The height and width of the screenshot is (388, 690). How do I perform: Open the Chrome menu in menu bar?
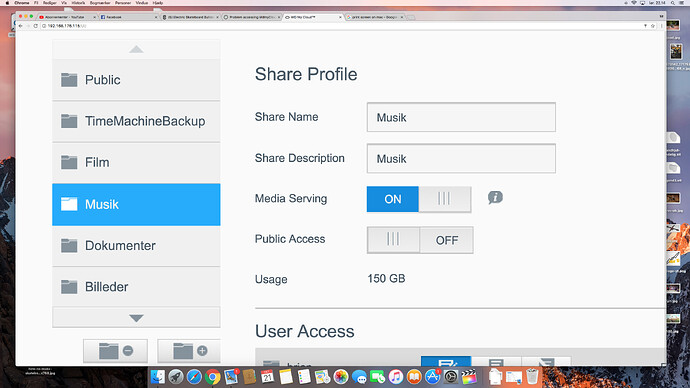point(22,3)
